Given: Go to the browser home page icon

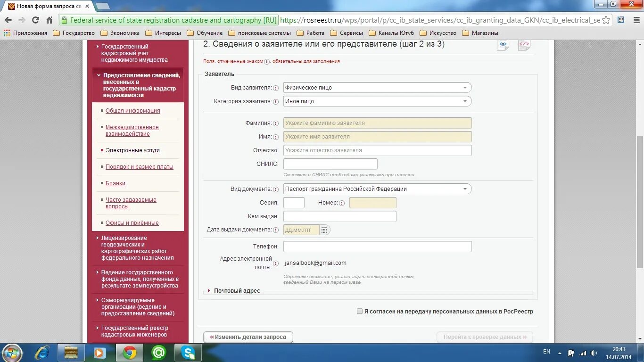Looking at the screenshot, I should pyautogui.click(x=49, y=20).
